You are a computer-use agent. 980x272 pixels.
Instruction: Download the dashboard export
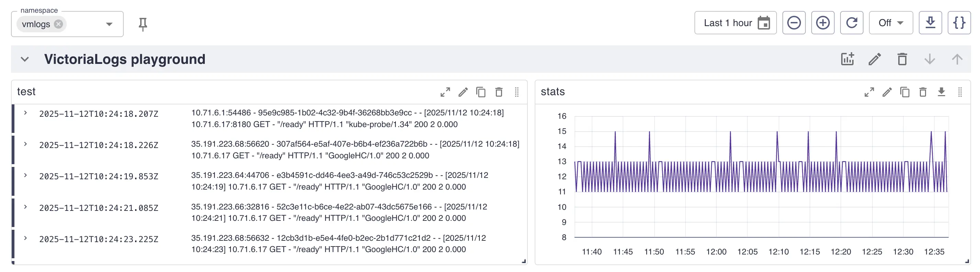(x=930, y=23)
